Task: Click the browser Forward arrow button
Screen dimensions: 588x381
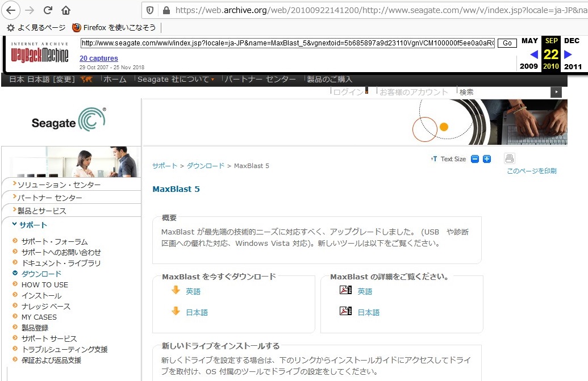Action: [29, 10]
